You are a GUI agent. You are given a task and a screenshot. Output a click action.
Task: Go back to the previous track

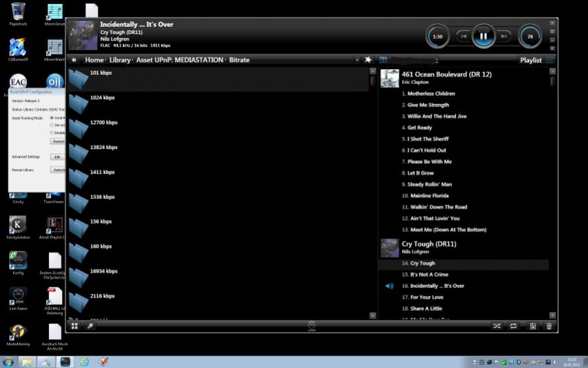pos(463,36)
